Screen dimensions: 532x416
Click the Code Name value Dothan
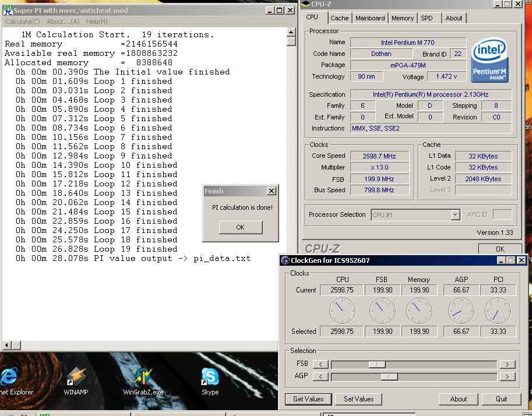click(x=381, y=54)
